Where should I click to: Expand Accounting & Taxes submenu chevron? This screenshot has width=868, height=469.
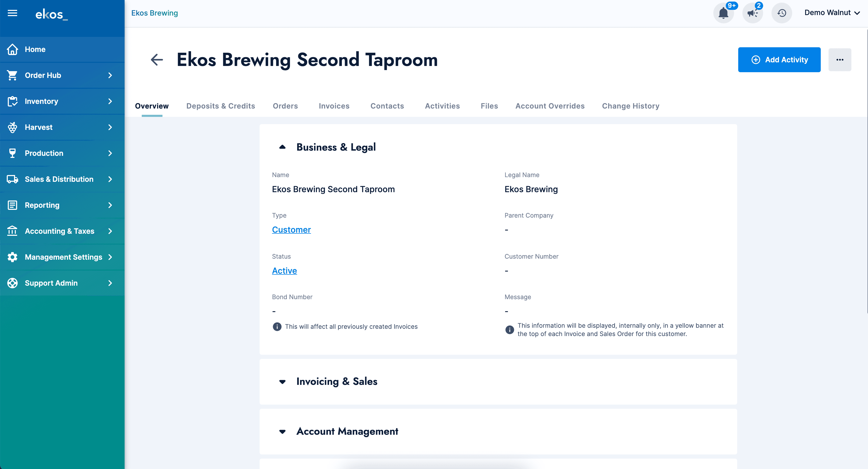pos(110,231)
